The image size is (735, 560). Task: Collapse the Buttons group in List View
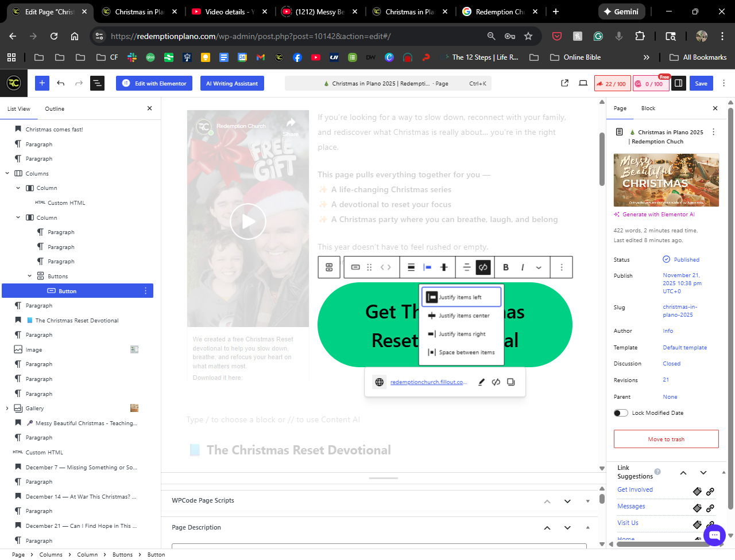pyautogui.click(x=30, y=276)
